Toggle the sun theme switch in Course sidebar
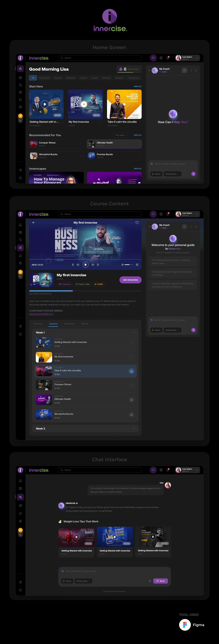The height and width of the screenshot is (644, 219). [20, 272]
